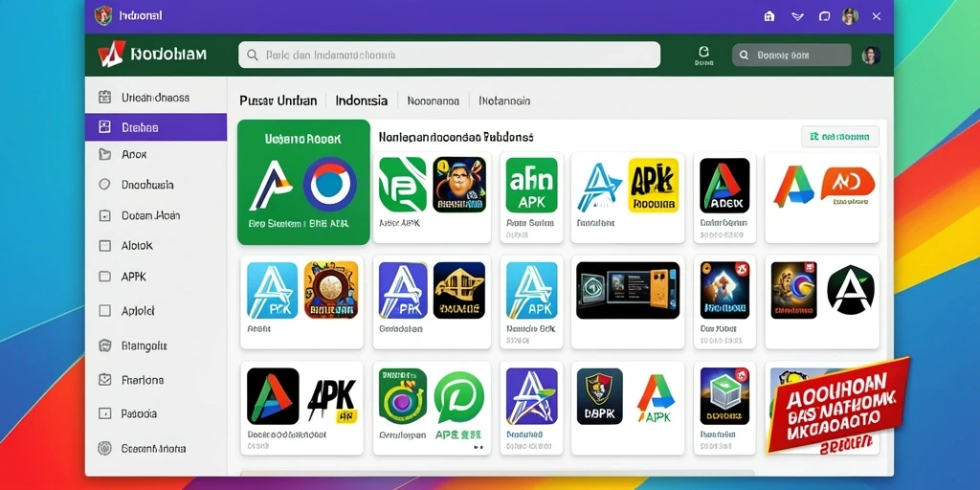
Task: Open the green chat-bubble app icon
Action: [458, 397]
